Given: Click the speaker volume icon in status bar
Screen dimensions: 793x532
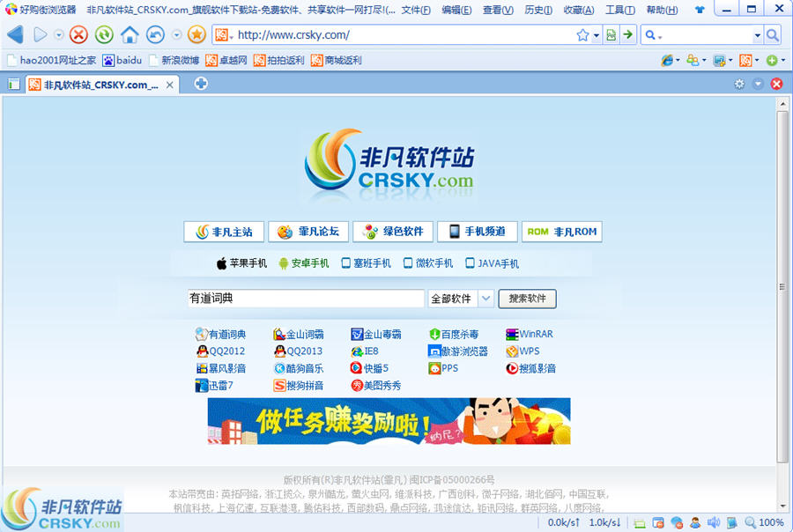Looking at the screenshot, I should point(714,522).
